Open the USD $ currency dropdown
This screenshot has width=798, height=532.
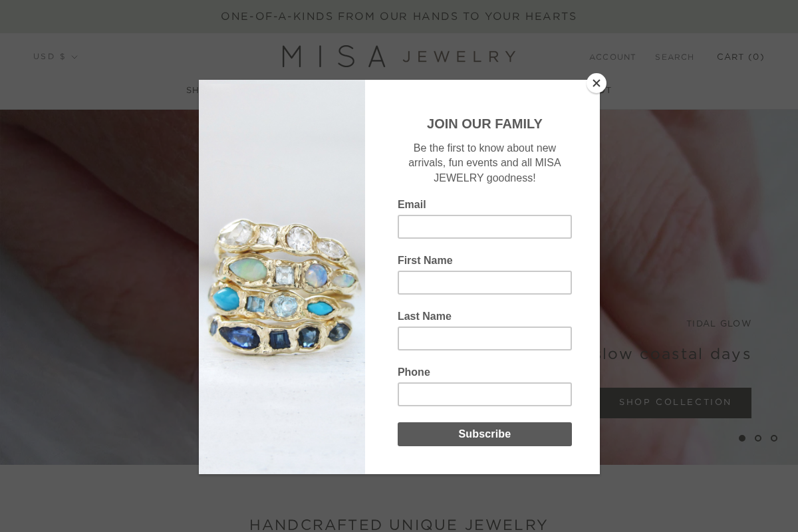(55, 57)
